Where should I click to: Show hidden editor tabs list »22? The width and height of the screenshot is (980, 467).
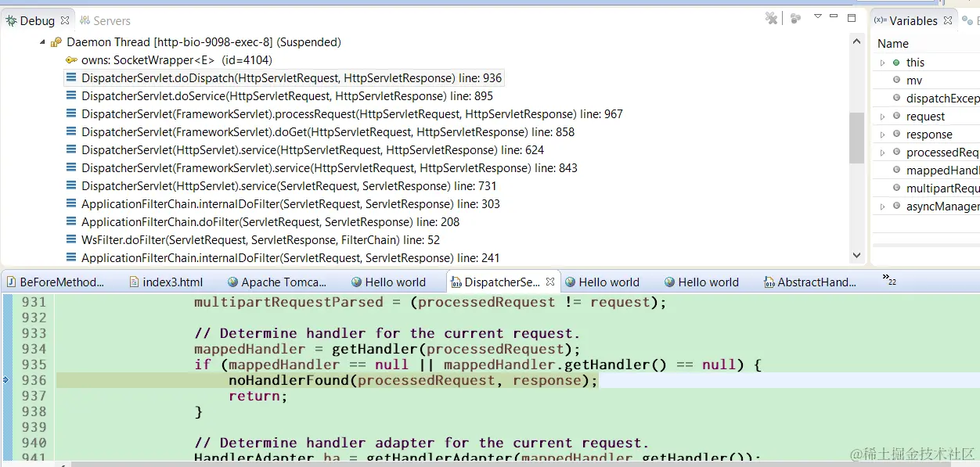click(888, 279)
